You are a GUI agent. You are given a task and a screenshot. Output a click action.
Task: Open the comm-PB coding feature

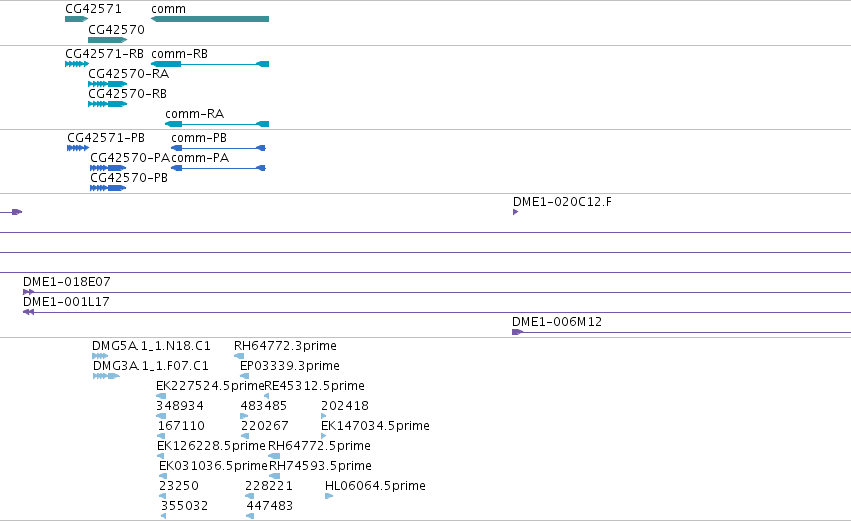(x=218, y=148)
